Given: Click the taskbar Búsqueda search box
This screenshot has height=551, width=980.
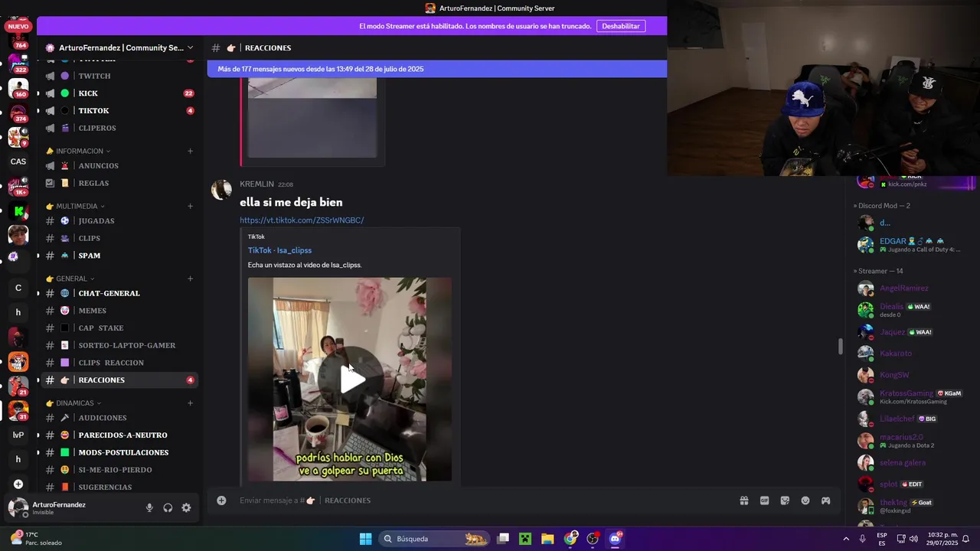Looking at the screenshot, I should pyautogui.click(x=435, y=539).
